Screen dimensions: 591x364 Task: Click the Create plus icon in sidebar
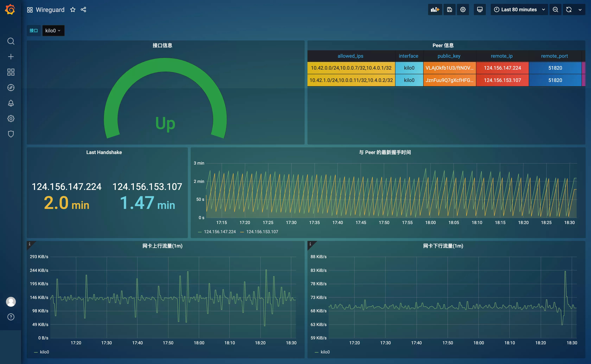(x=11, y=57)
